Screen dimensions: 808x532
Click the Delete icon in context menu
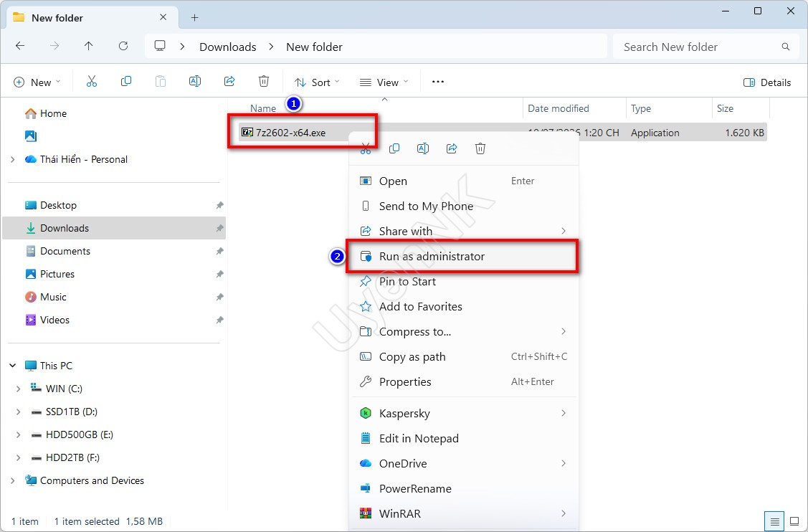coord(480,149)
